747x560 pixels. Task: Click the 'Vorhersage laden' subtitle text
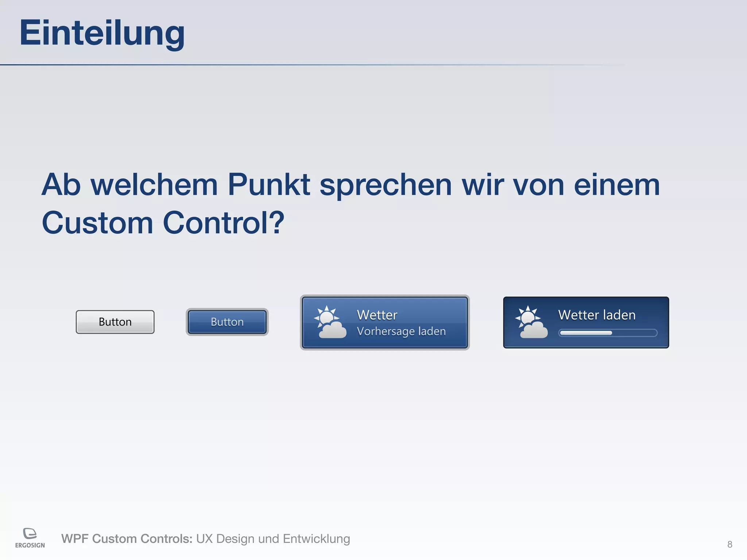[401, 331]
